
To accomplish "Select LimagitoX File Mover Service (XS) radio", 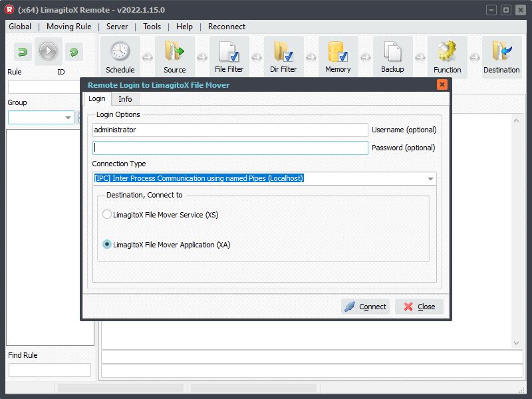I will pos(107,214).
